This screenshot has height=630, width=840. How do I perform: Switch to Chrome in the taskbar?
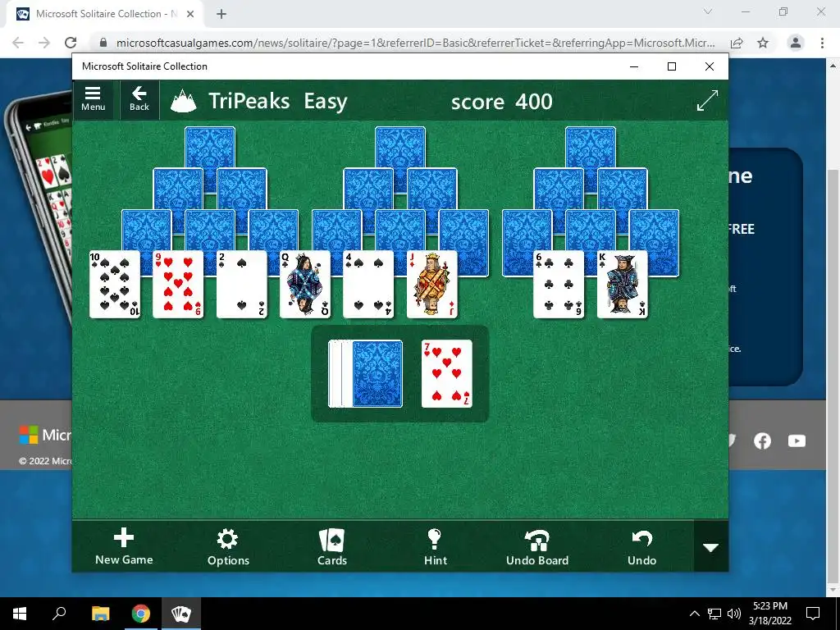coord(141,614)
